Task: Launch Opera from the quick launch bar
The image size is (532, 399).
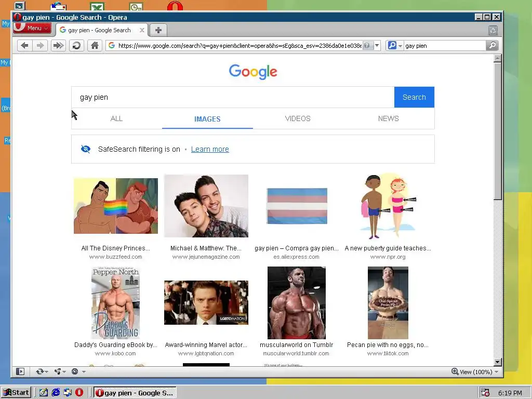Action: click(79, 393)
